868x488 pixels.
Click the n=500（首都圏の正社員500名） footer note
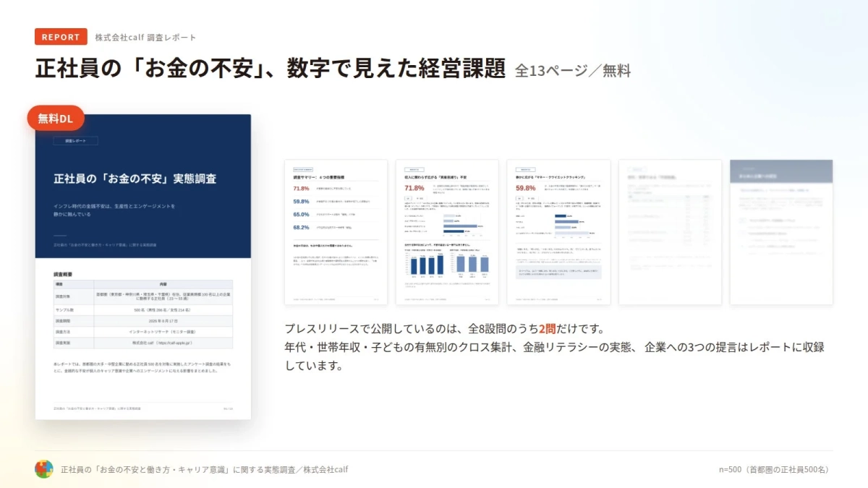coord(775,469)
